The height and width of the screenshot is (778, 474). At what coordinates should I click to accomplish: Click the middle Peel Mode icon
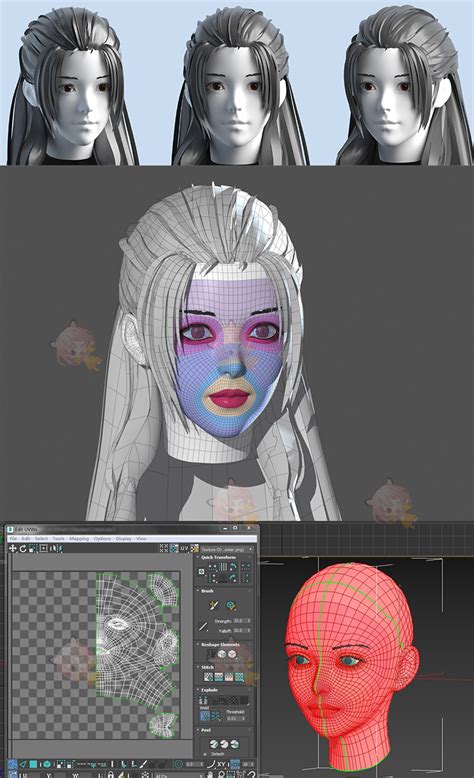point(224,744)
